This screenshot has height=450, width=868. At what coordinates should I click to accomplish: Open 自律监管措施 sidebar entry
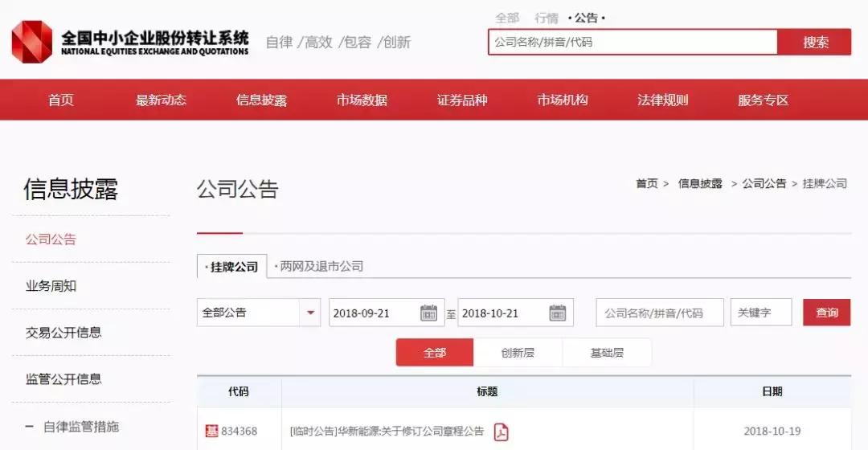pos(81,427)
